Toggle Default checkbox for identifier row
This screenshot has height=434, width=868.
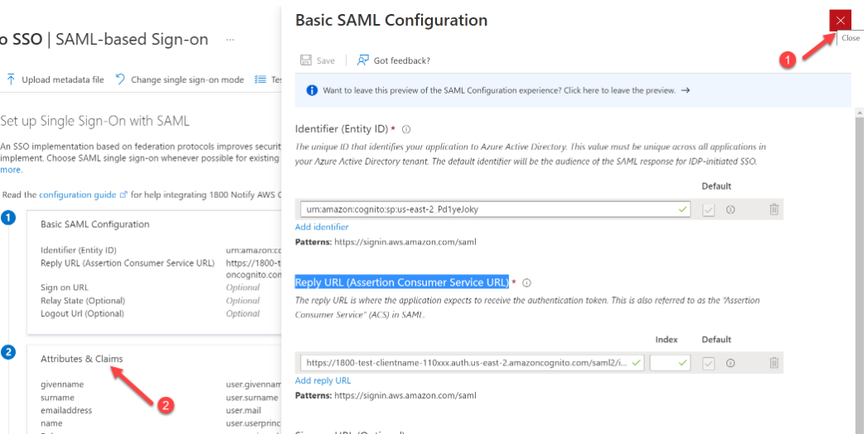click(x=709, y=210)
